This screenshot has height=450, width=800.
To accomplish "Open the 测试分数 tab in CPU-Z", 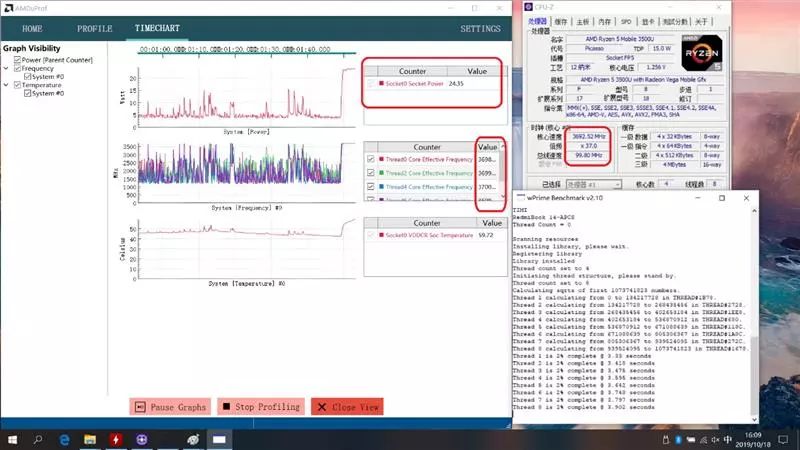I will (x=675, y=21).
